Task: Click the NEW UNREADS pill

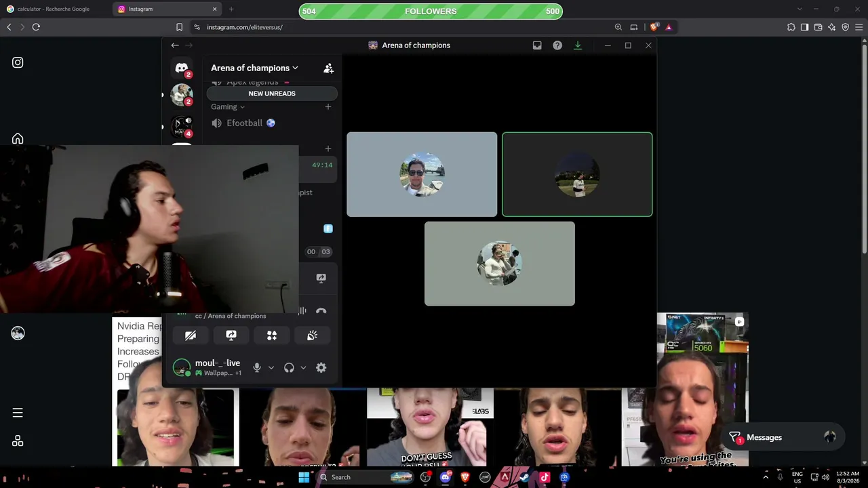Action: [x=272, y=94]
